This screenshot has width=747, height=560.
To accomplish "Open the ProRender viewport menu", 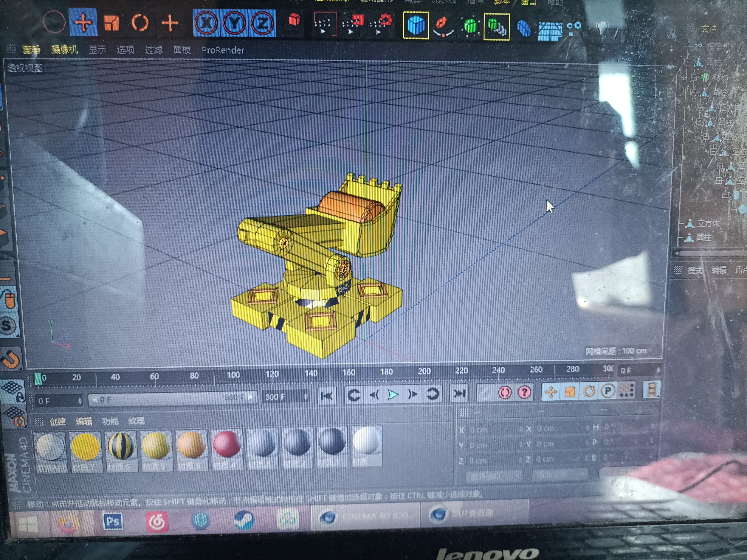I will coord(223,50).
